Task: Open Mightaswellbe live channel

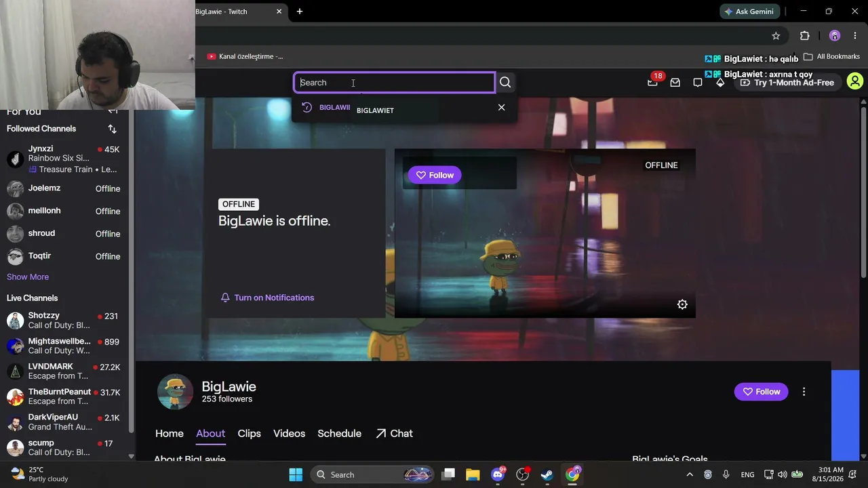Action: pos(64,346)
